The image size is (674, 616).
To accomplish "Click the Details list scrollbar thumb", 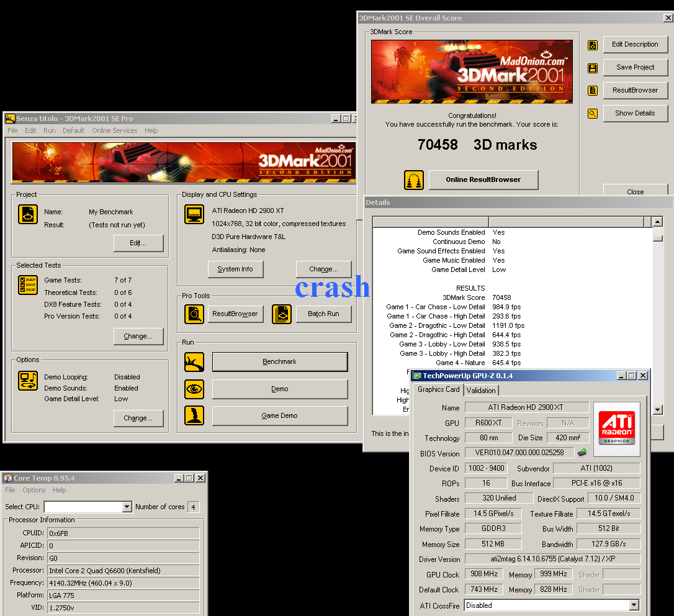I will click(658, 238).
